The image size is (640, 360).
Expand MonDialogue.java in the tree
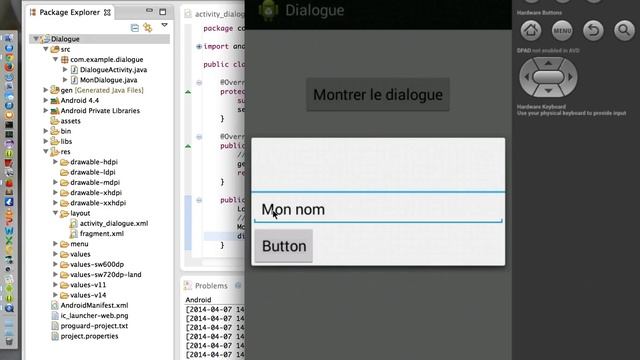[x=65, y=80]
